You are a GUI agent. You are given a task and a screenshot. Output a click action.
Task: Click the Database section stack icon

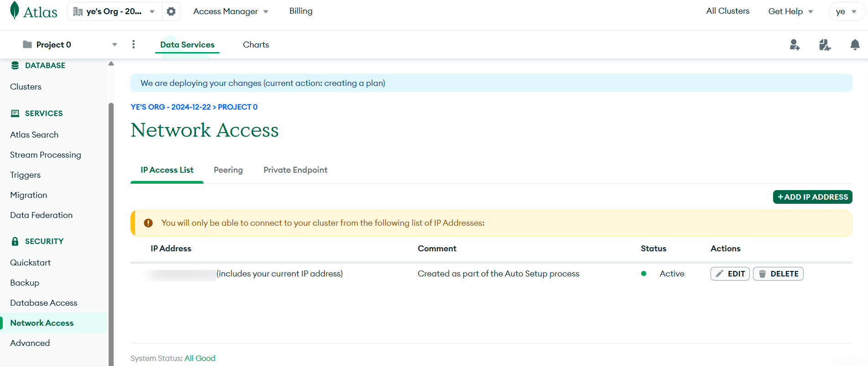click(x=15, y=65)
